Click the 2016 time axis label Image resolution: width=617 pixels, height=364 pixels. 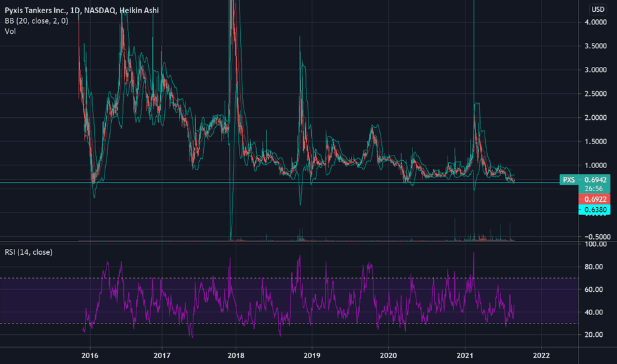90,356
